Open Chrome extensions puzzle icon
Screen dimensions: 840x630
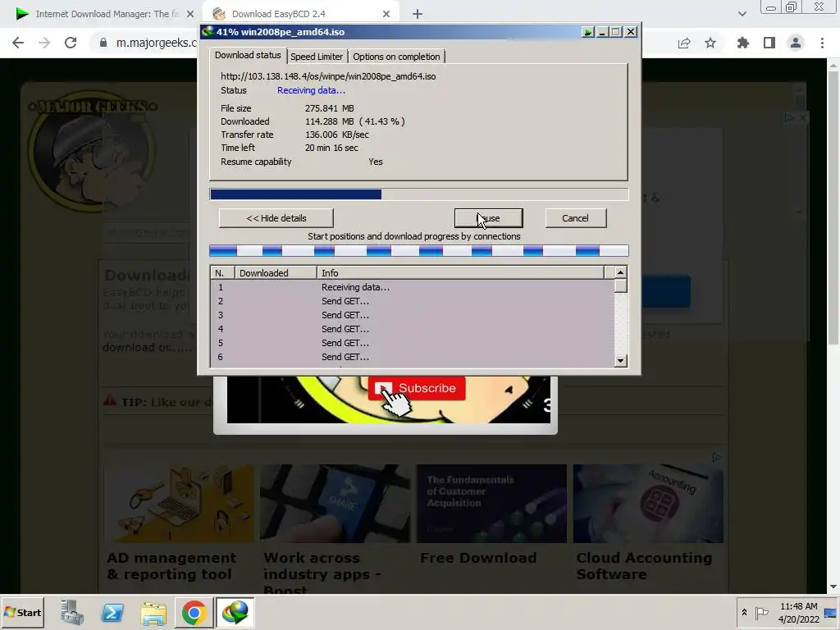[742, 43]
